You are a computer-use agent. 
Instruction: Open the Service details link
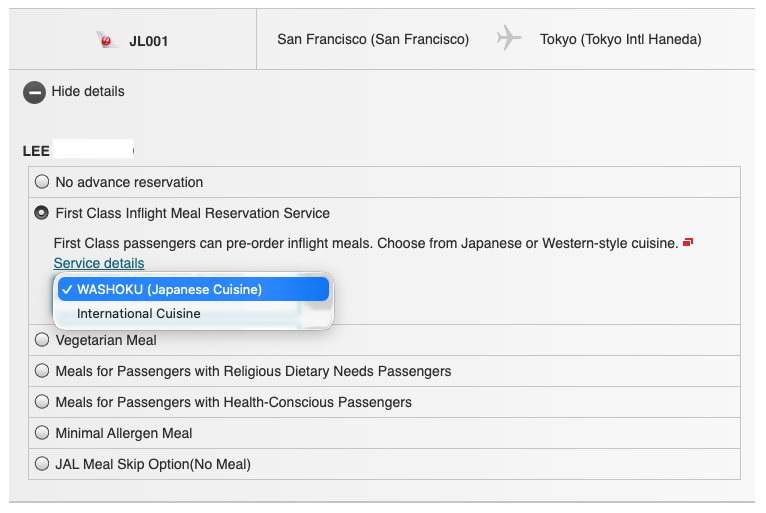pyautogui.click(x=99, y=263)
